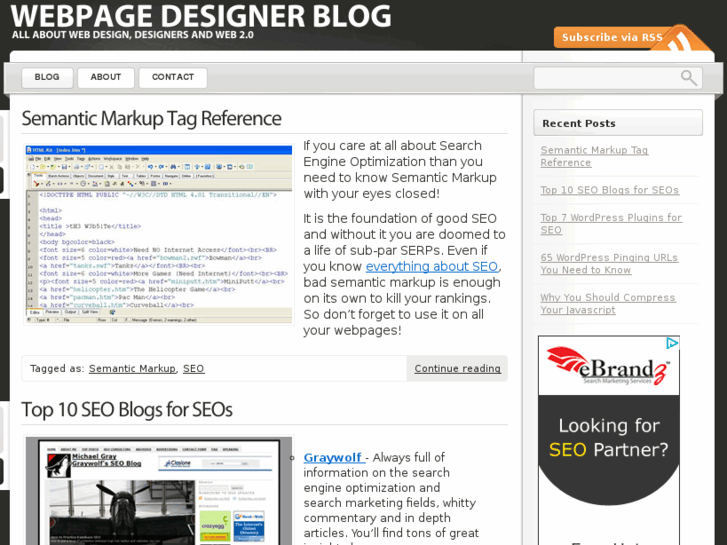Select the Semantic Markup tag link

tap(132, 368)
